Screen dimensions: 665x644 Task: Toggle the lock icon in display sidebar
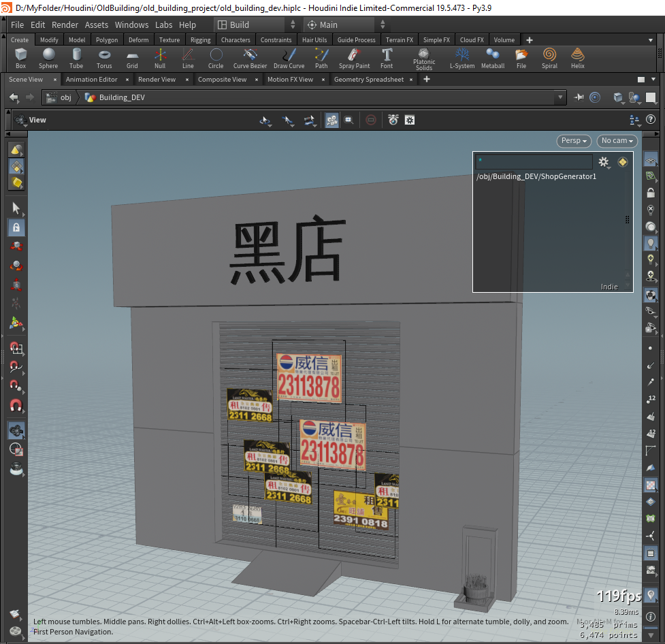[x=651, y=193]
